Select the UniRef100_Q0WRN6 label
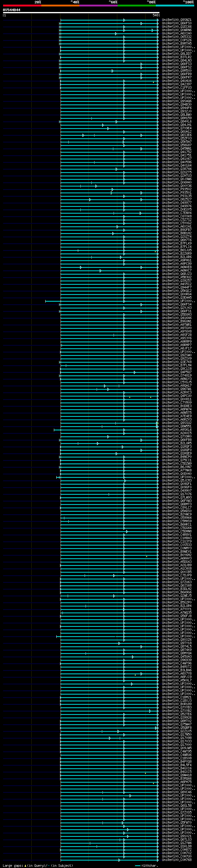 176,30
